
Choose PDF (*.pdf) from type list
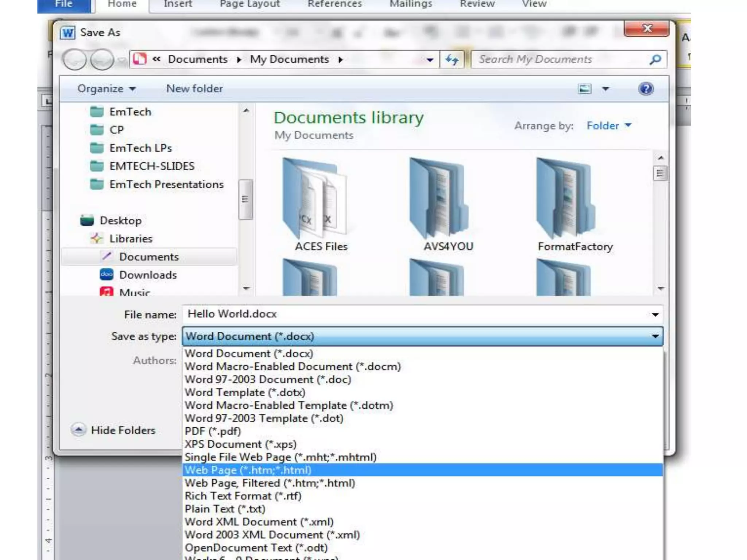213,431
